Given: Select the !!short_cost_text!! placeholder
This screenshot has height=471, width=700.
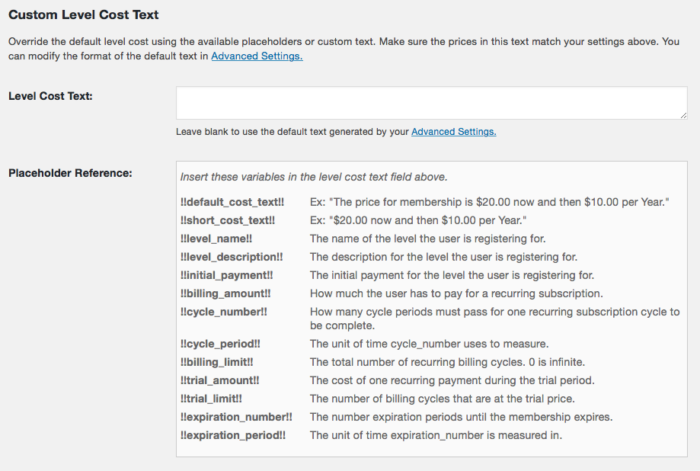Looking at the screenshot, I should point(228,221).
